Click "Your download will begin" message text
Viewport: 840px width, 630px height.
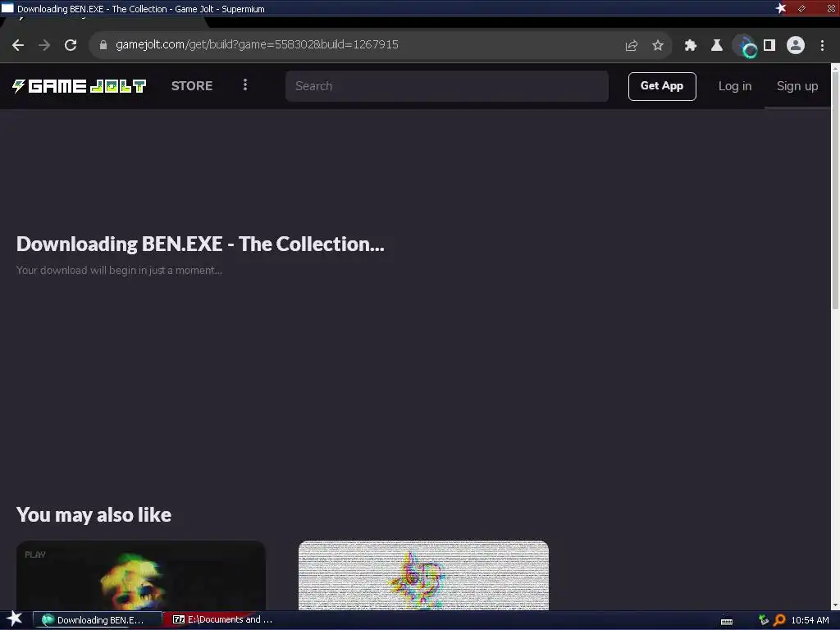click(x=119, y=270)
